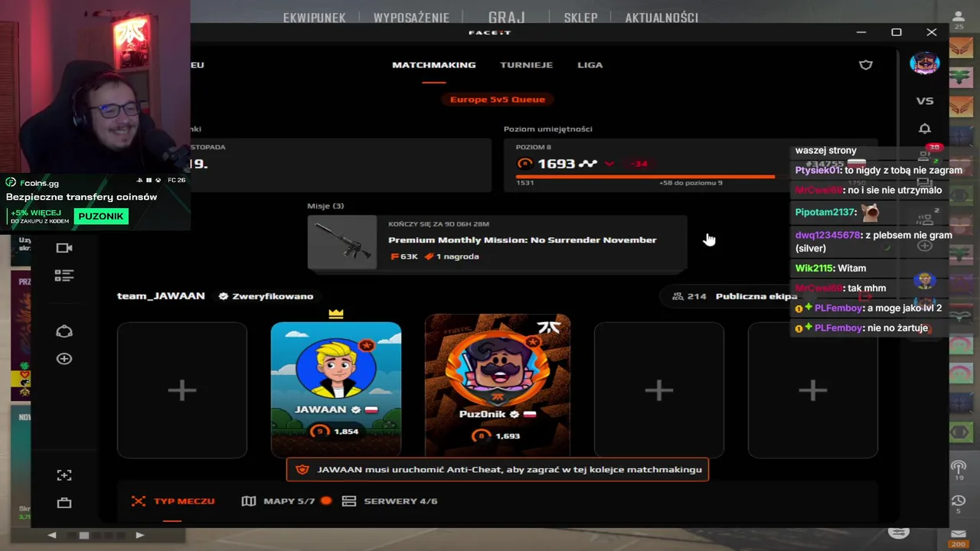Open the mail envelope icon showing 200
The width and height of the screenshot is (980, 551).
[959, 537]
